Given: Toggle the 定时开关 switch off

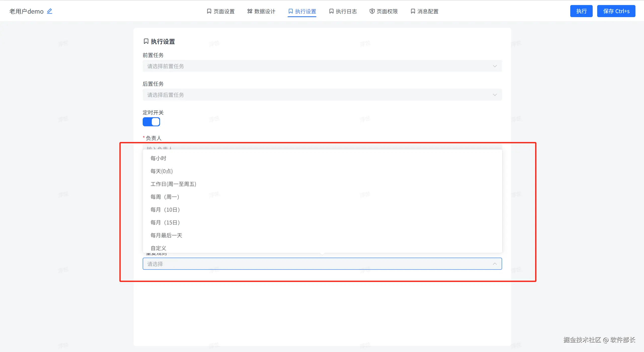Looking at the screenshot, I should pyautogui.click(x=151, y=122).
